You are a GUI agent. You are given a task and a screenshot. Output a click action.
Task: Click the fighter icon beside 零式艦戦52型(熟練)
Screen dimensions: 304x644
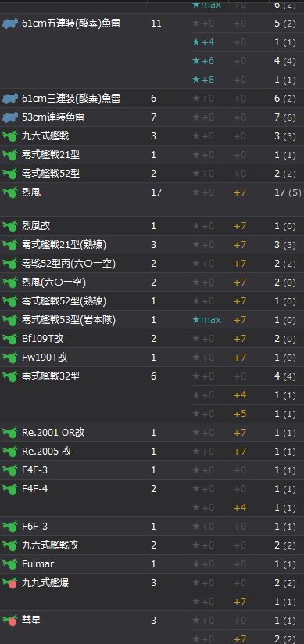point(10,301)
